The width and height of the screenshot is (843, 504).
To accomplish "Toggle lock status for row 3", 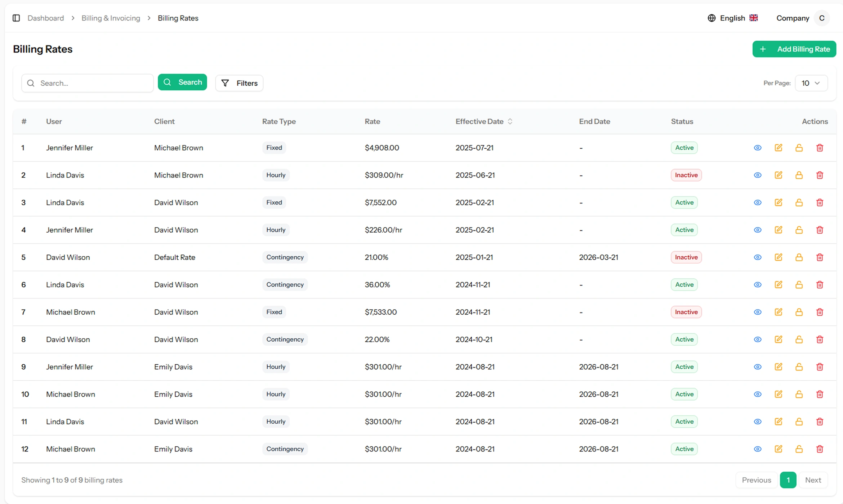I will (799, 202).
